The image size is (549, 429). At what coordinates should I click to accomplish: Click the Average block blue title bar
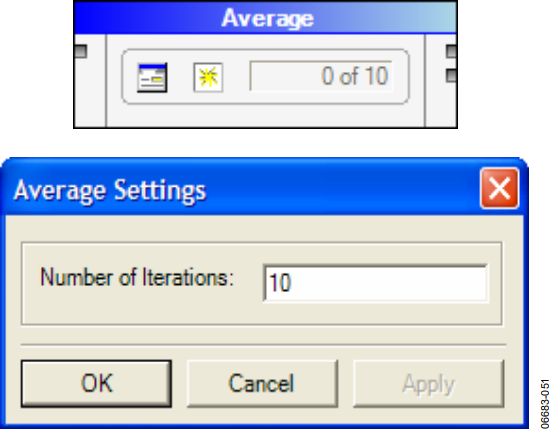pos(265,18)
